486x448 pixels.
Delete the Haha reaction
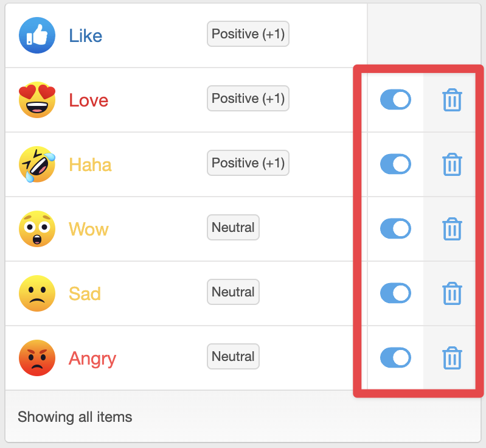(x=452, y=165)
